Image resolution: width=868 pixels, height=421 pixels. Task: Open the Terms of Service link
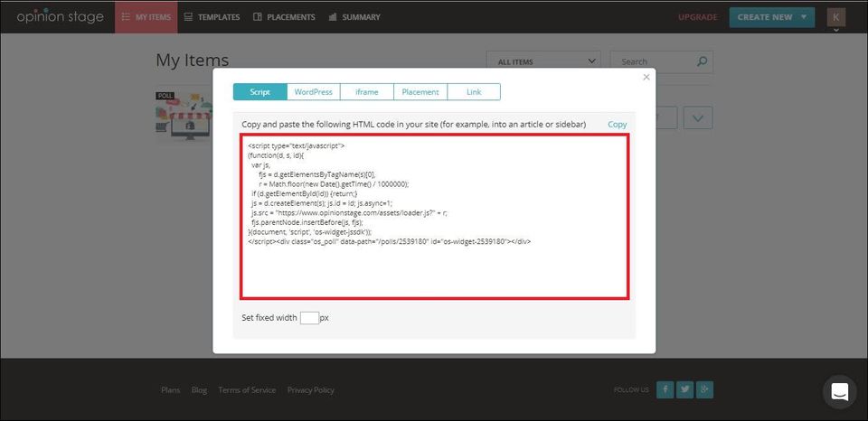(x=247, y=390)
